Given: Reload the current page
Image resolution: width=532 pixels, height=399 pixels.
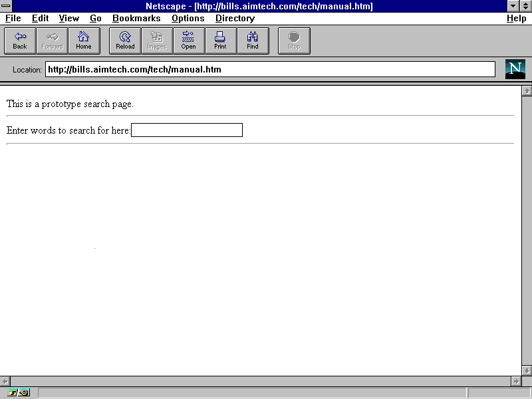Looking at the screenshot, I should coord(125,41).
